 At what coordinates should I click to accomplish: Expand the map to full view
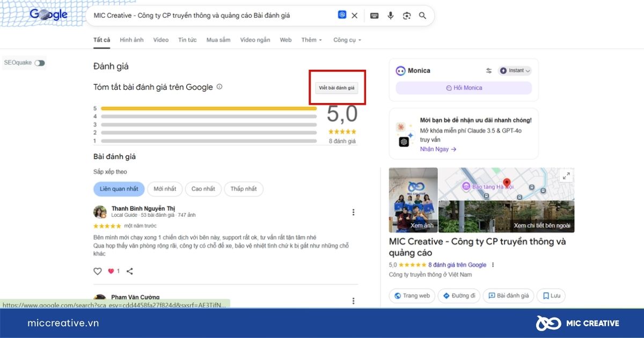566,176
